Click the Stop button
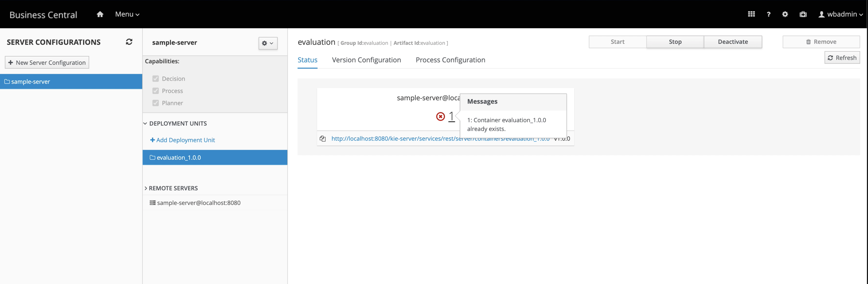Image resolution: width=868 pixels, height=284 pixels. (675, 42)
